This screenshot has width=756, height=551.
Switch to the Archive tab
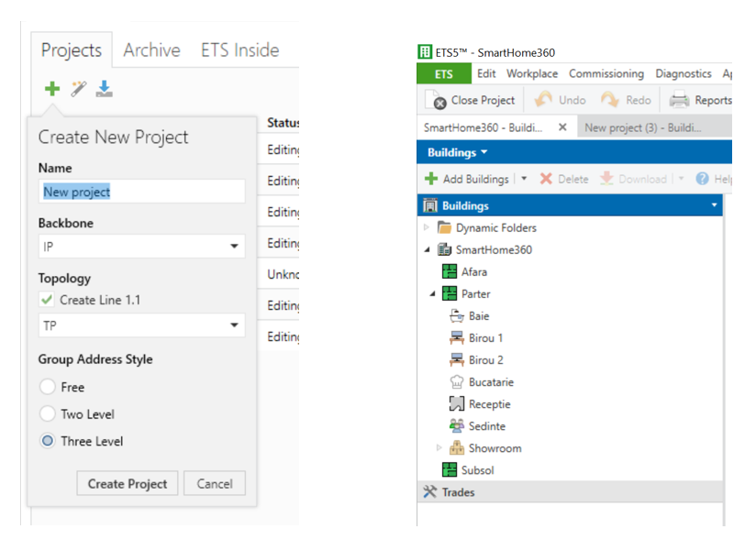151,50
